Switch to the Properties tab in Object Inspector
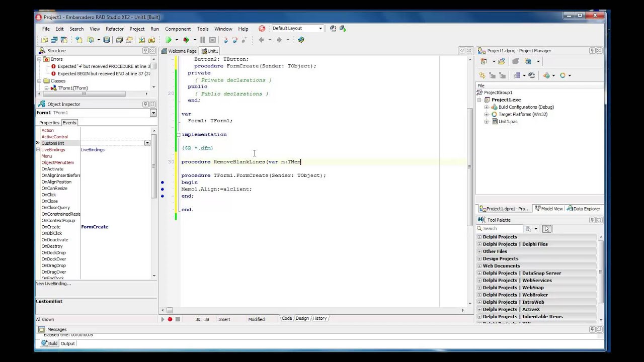Screen dimensions: 644x362 point(49,123)
